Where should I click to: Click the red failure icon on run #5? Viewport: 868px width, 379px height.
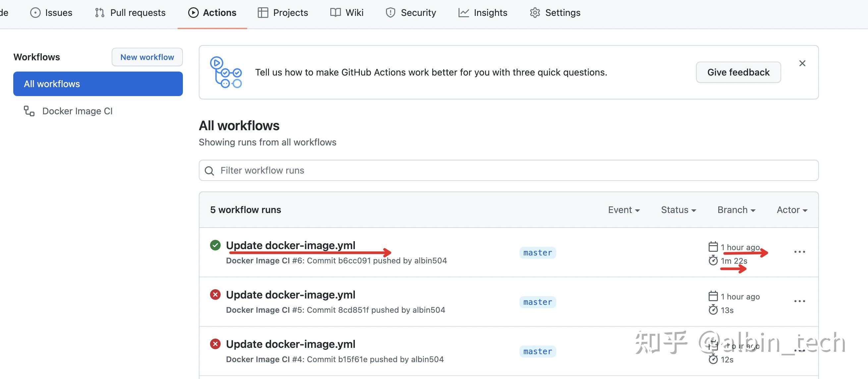click(x=216, y=295)
